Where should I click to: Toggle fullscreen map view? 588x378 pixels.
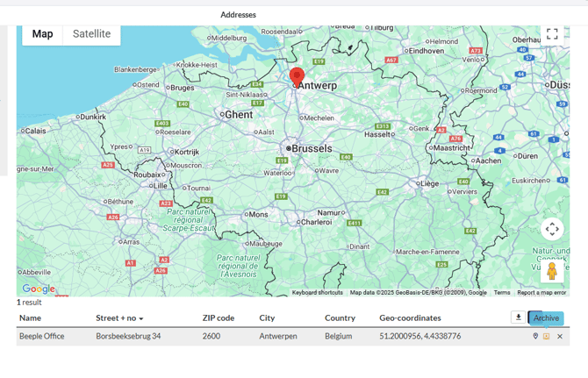[551, 34]
